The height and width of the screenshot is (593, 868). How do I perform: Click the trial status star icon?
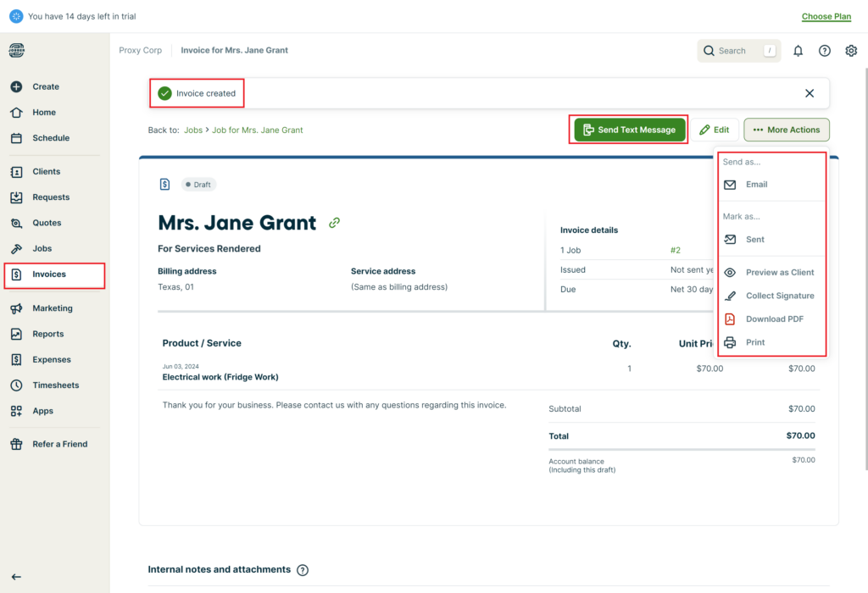[x=17, y=17]
